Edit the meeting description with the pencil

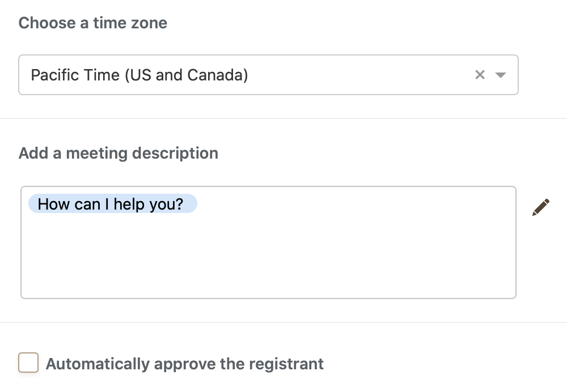click(x=541, y=207)
